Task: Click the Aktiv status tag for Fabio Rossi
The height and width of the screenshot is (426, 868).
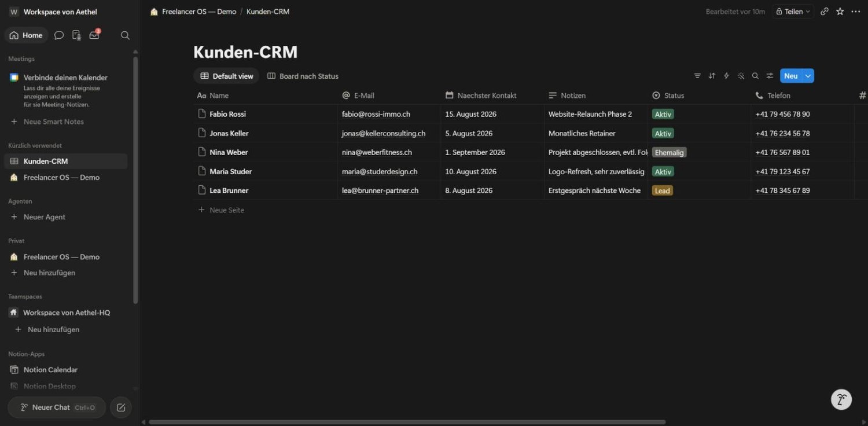Action: pyautogui.click(x=663, y=114)
